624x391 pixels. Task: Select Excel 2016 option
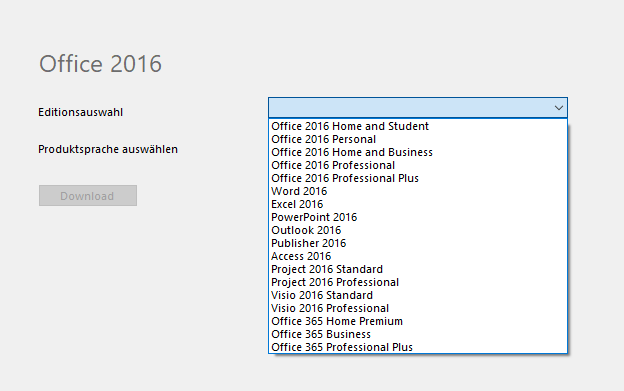tap(418, 204)
